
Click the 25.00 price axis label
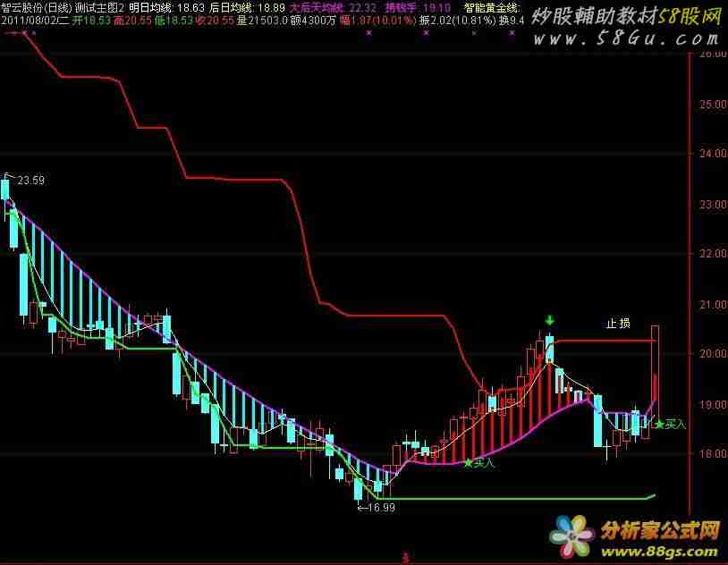[713, 104]
